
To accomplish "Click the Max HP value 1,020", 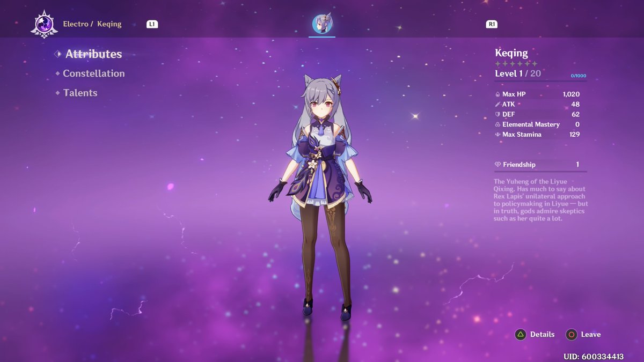I will point(571,94).
